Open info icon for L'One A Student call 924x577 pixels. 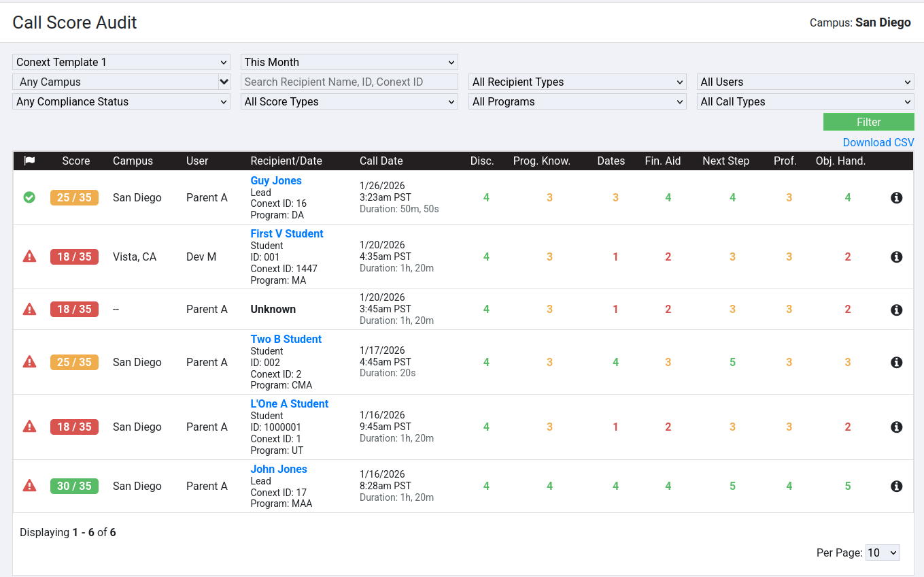tap(896, 427)
